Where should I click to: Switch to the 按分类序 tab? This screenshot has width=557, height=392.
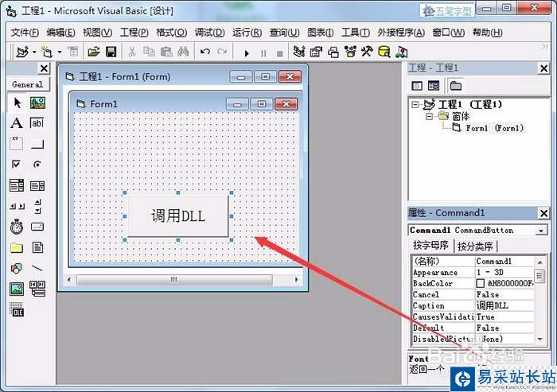pyautogui.click(x=475, y=246)
